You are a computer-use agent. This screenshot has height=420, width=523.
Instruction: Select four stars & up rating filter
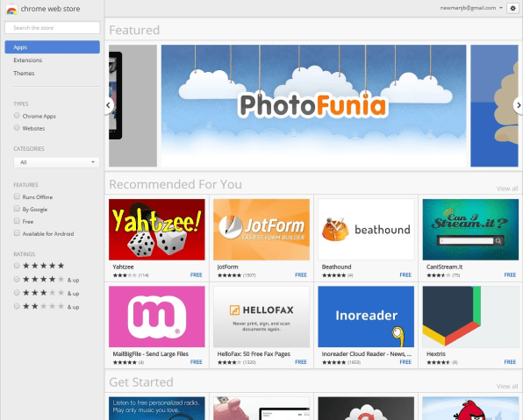tap(17, 280)
